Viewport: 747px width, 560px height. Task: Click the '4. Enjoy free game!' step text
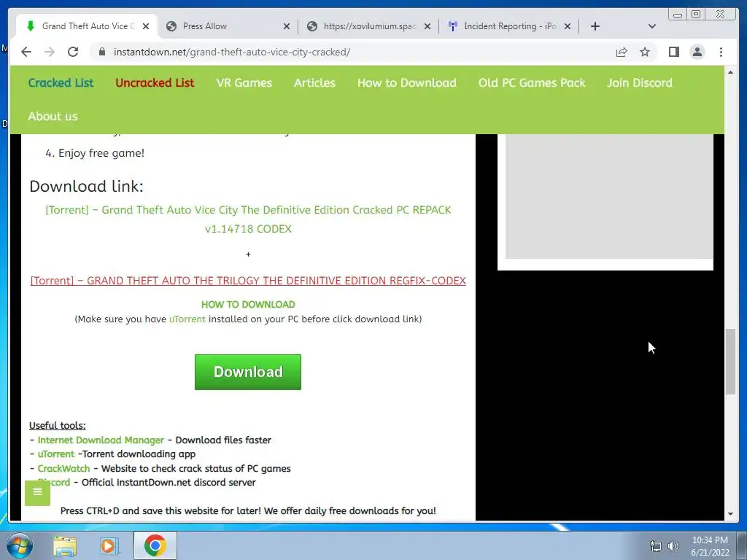coord(95,153)
